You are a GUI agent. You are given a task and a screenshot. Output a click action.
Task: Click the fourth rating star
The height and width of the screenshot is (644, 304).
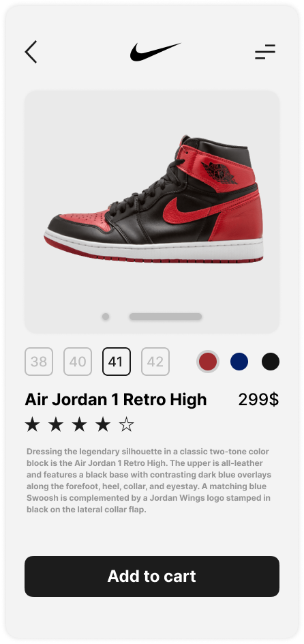[102, 424]
